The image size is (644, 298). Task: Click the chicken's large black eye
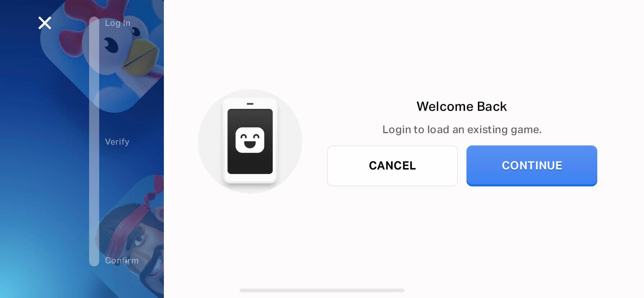point(111,45)
